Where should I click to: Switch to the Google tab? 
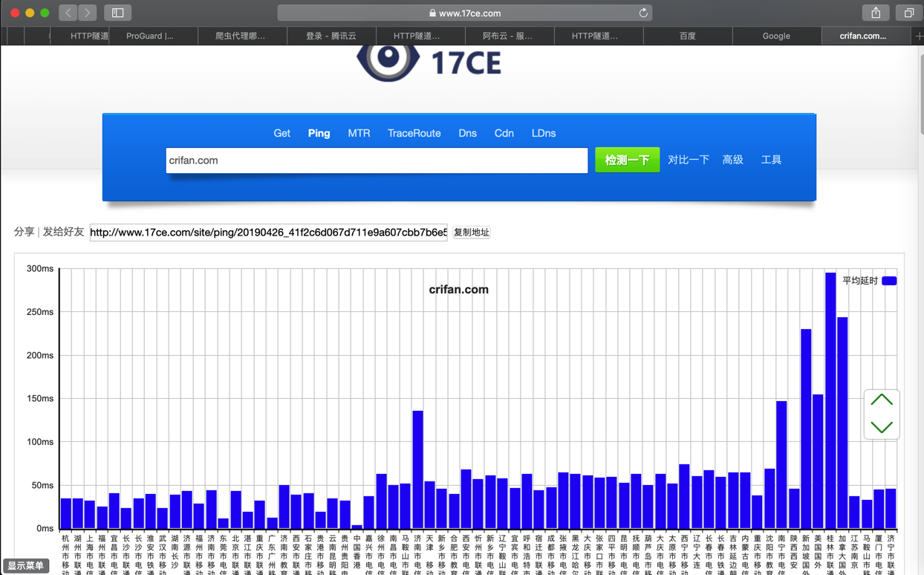coord(776,36)
